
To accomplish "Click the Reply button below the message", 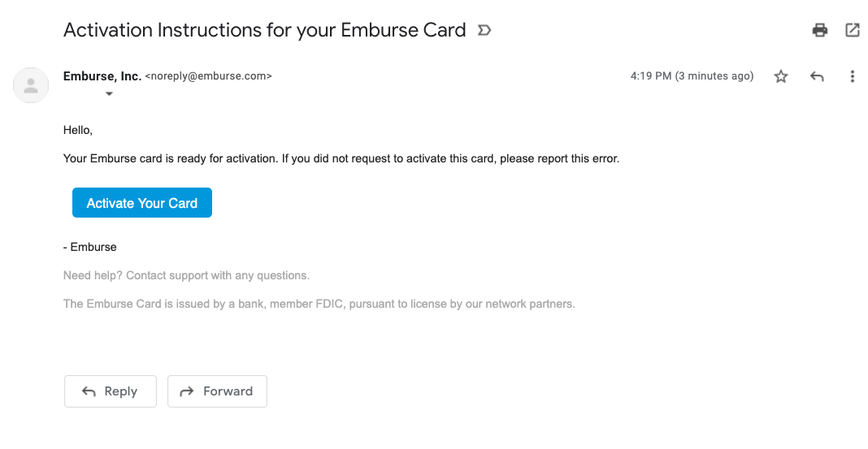I will coord(111,391).
